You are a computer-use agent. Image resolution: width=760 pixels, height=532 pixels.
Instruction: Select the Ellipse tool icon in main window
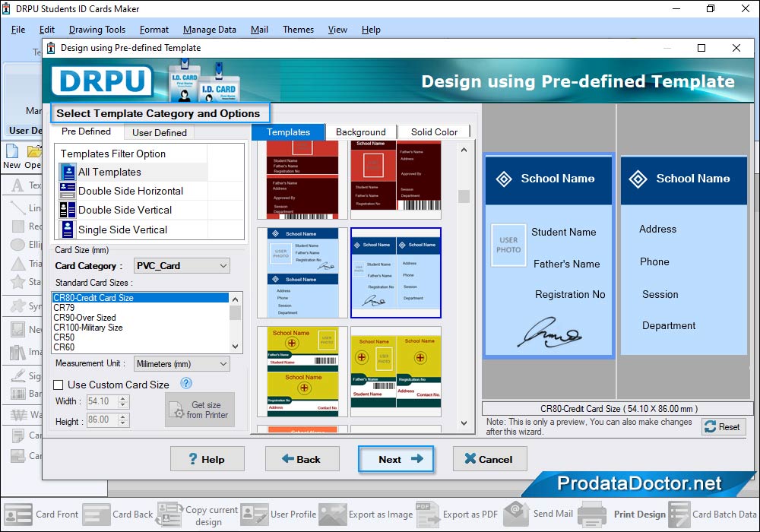click(18, 245)
